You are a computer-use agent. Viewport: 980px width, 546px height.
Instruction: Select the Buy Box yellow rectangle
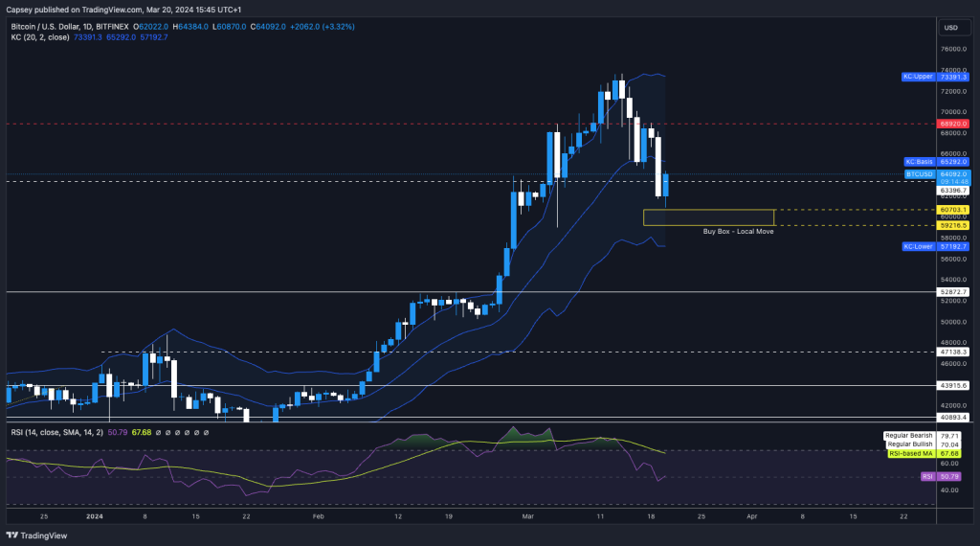(x=708, y=217)
